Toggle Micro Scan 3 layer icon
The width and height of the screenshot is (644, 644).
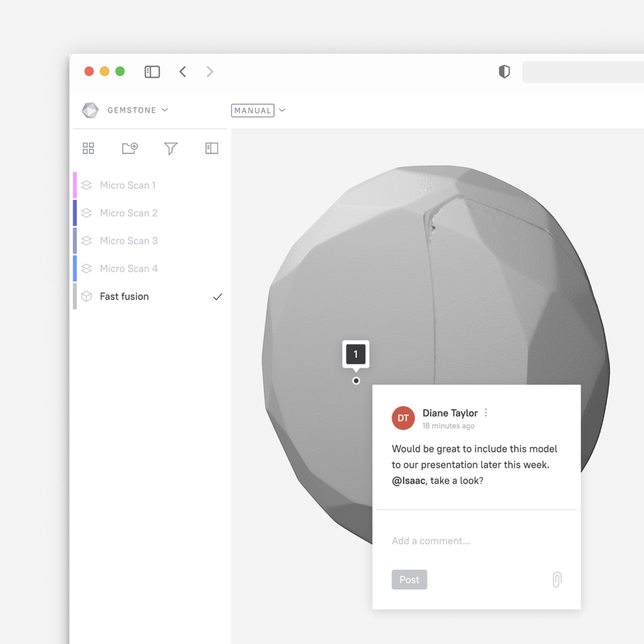coord(86,241)
